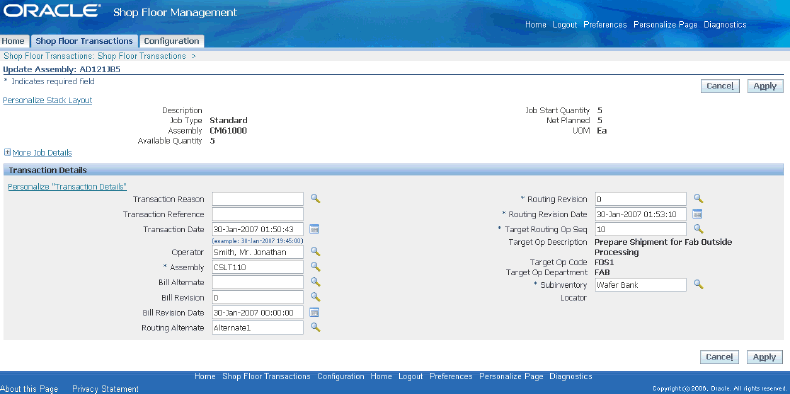Viewport: 790px width, 394px height.
Task: Click the Home link in header
Action: point(536,25)
